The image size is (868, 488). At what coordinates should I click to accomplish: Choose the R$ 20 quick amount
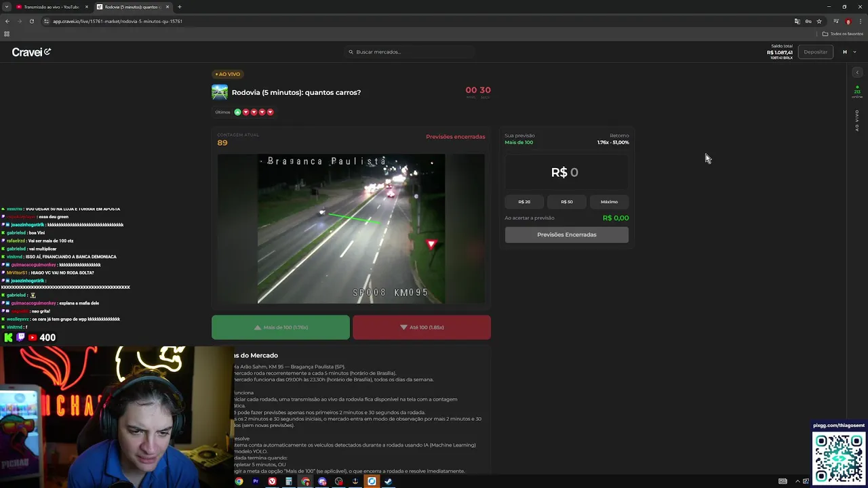tap(524, 202)
